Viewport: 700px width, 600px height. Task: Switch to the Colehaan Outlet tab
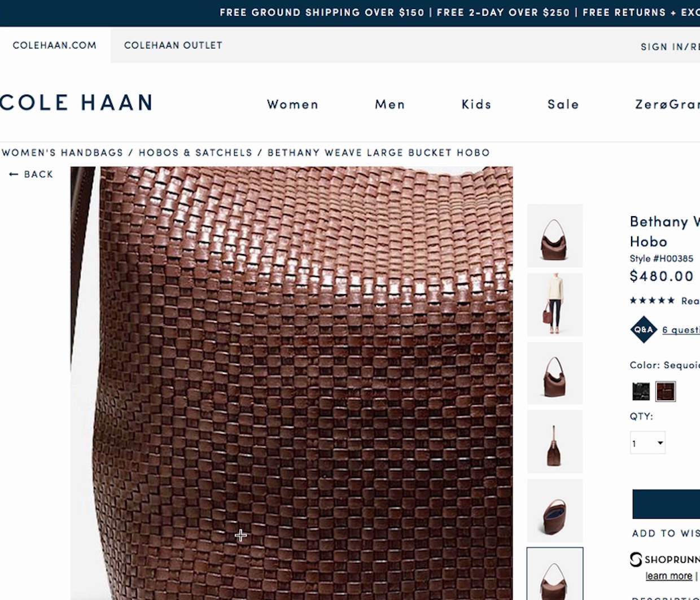coord(173,45)
